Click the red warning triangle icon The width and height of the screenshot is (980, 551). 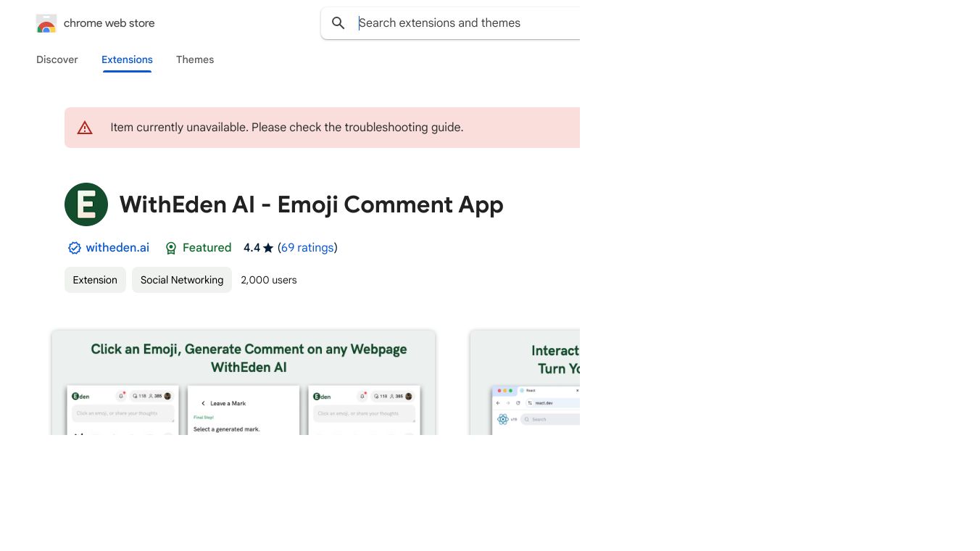tap(85, 128)
